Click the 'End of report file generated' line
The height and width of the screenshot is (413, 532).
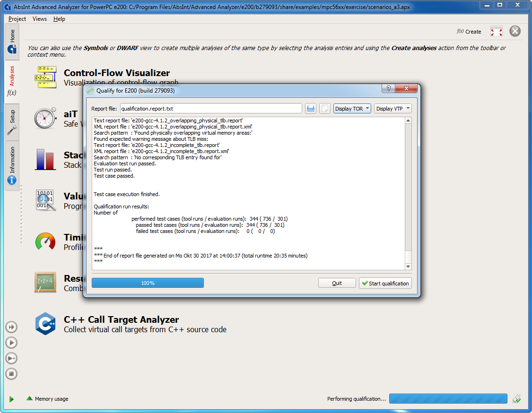201,256
